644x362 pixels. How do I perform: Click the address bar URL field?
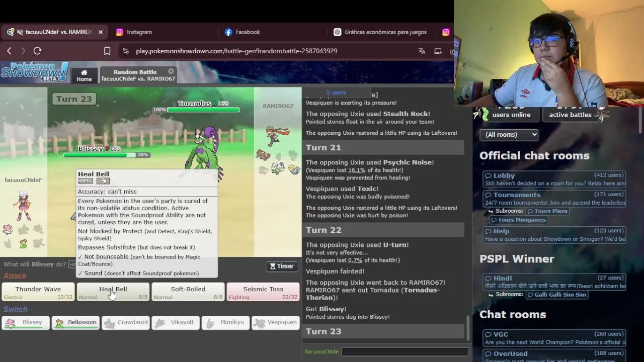pos(236,51)
